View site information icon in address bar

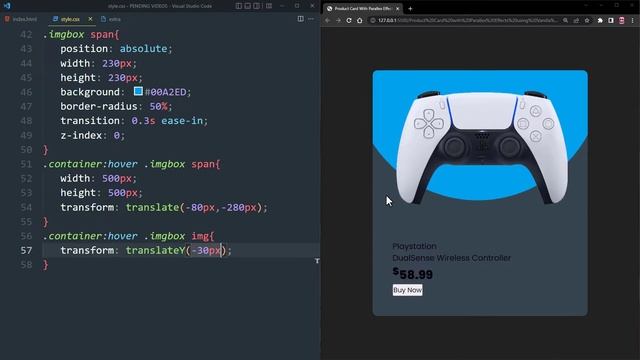pos(373,20)
